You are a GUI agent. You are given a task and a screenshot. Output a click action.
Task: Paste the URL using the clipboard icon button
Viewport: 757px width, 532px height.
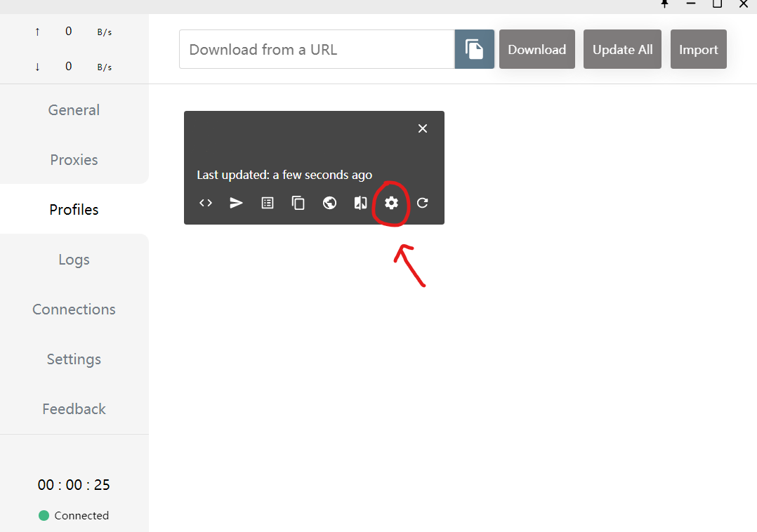click(475, 49)
